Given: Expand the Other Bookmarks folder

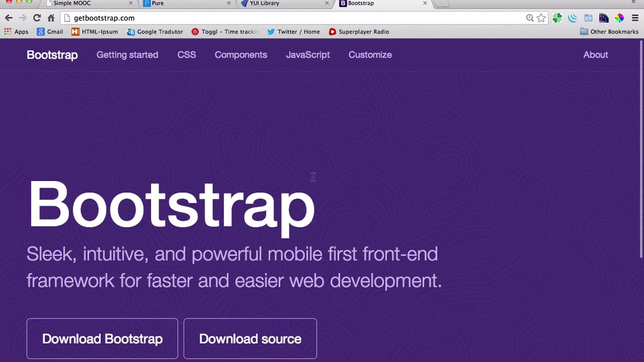Looking at the screenshot, I should click(x=609, y=32).
